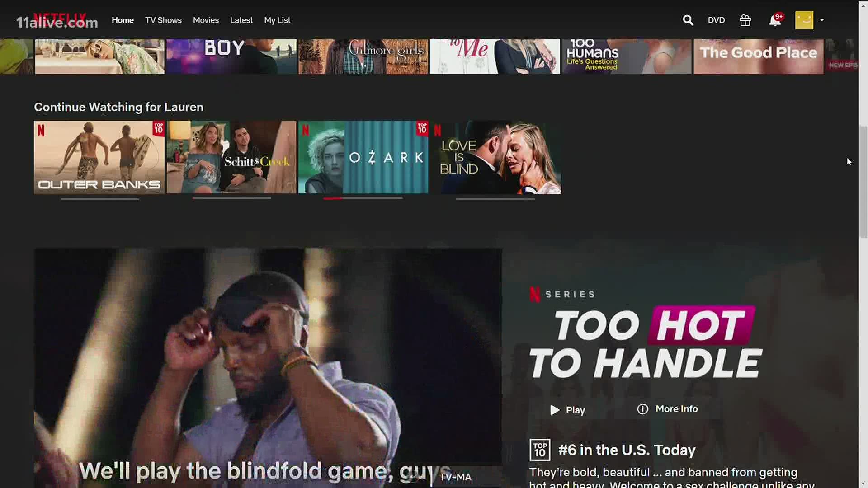Play Too Hot To Handle series
Viewport: 868px width, 488px height.
point(566,410)
